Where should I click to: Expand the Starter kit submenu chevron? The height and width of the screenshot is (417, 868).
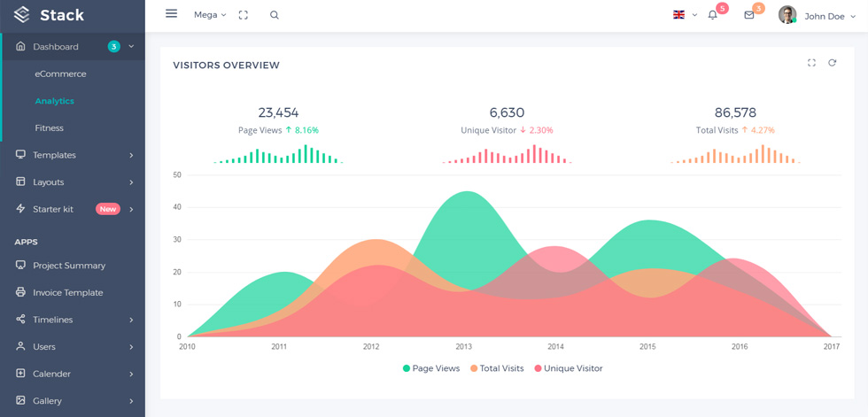131,209
